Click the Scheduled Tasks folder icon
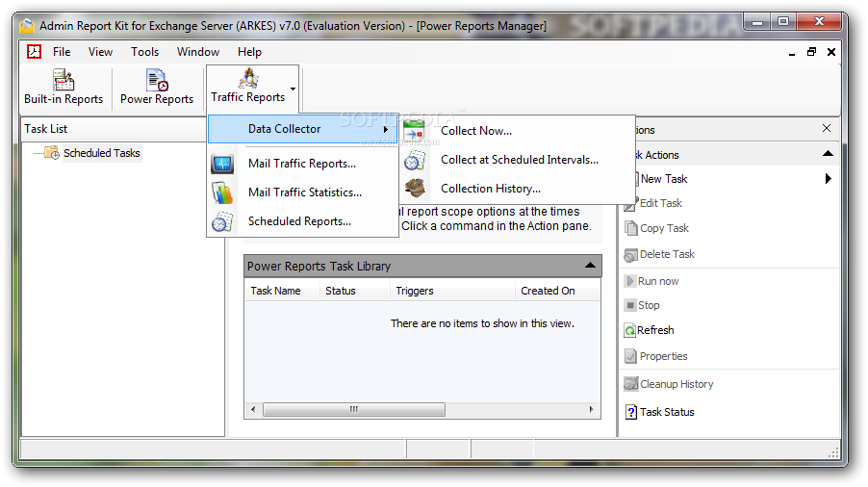The height and width of the screenshot is (487, 868). click(x=52, y=153)
